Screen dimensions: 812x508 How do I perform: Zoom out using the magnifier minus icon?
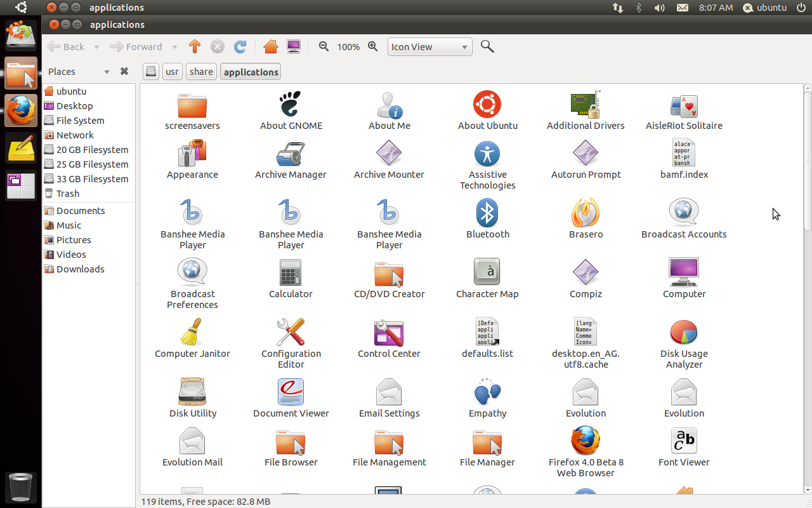coord(324,46)
